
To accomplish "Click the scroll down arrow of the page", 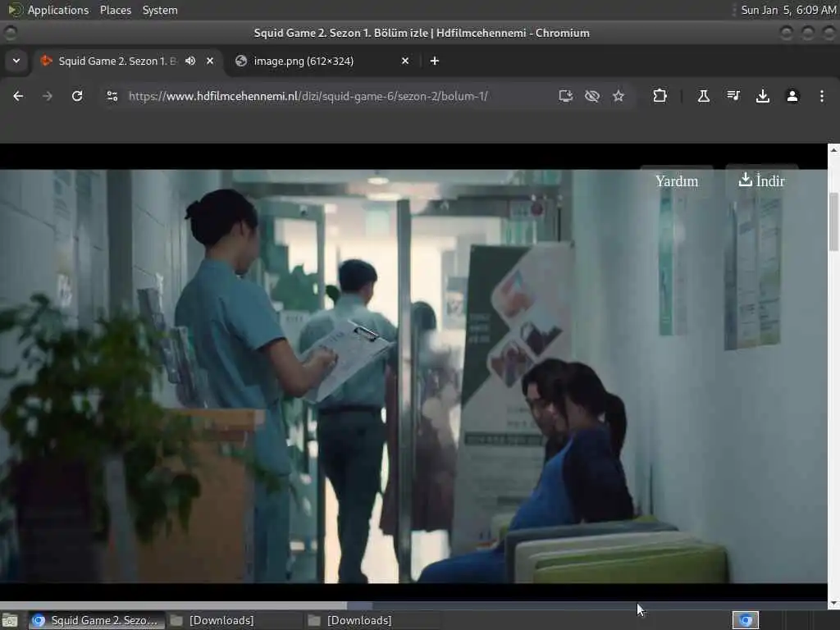I will pyautogui.click(x=833, y=603).
